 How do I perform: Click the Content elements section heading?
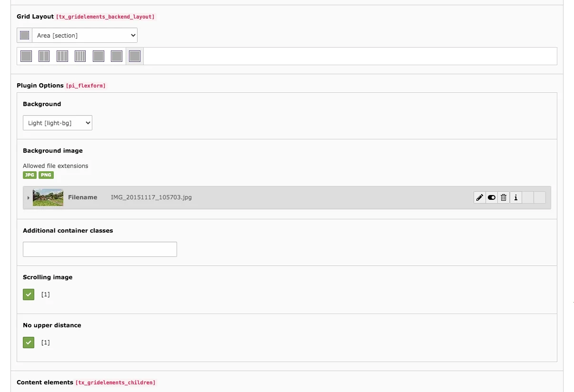[x=45, y=382]
